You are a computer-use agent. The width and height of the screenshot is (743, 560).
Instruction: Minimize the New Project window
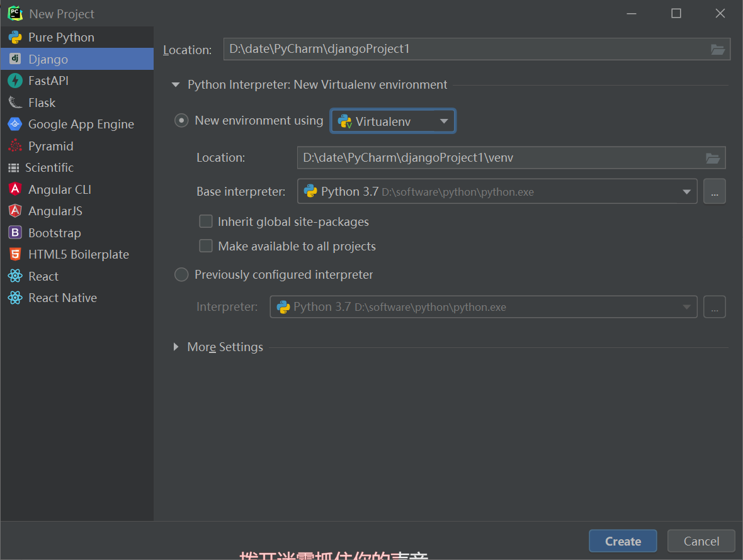632,13
